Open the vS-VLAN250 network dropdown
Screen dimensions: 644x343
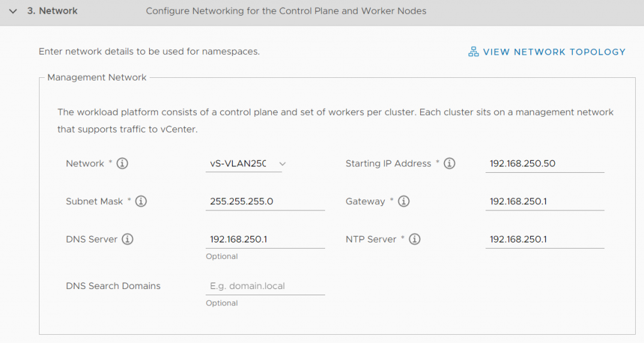tap(246, 163)
